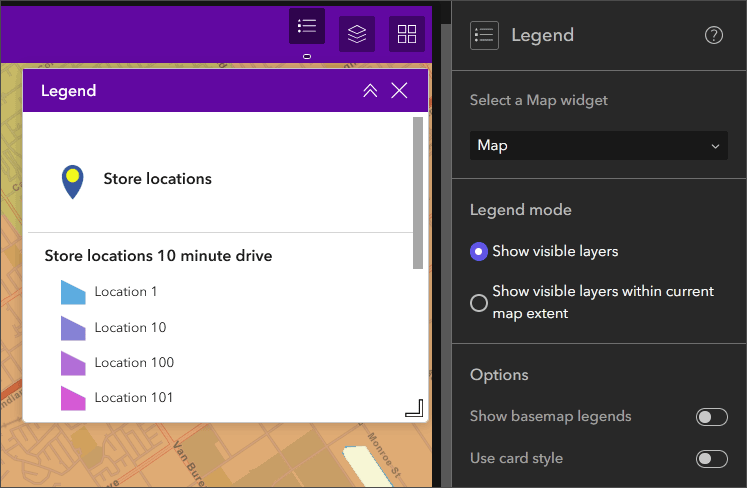
Task: Open the Legend widget in the purple toolbar
Action: (x=307, y=26)
